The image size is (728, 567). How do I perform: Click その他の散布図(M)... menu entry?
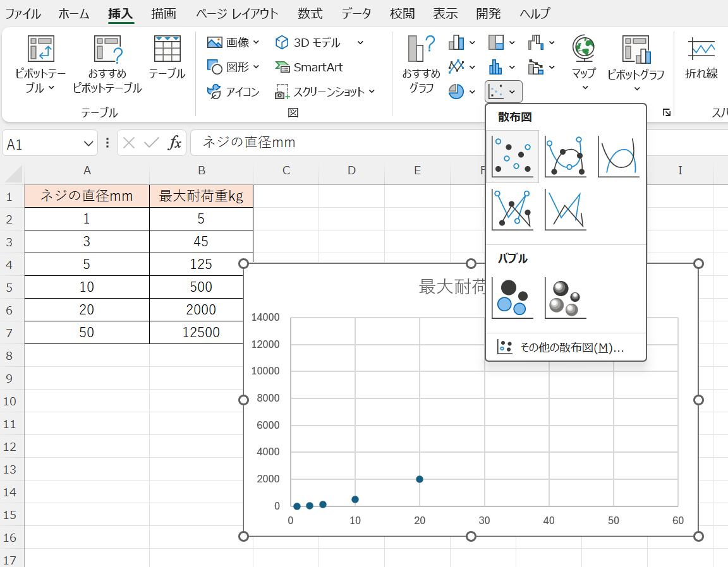566,347
